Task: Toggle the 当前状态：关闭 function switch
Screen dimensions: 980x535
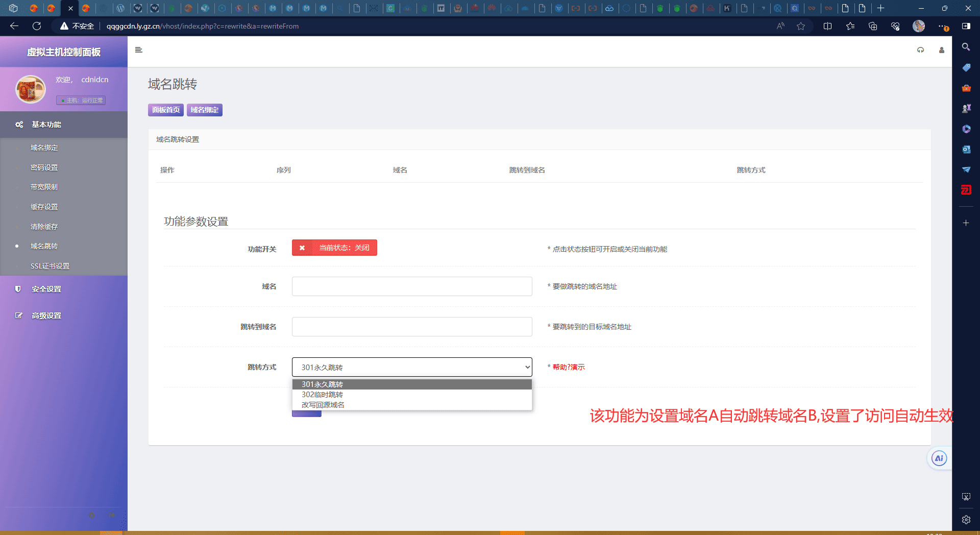Action: click(334, 248)
